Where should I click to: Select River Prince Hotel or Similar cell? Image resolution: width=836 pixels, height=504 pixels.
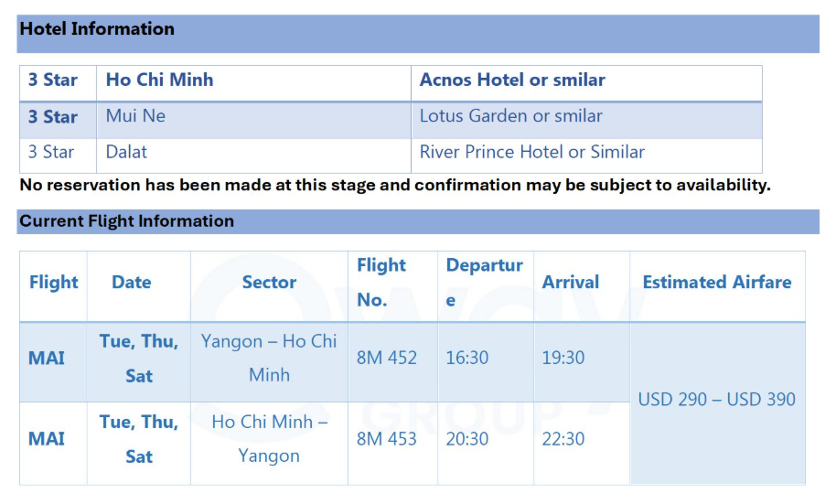tap(531, 152)
